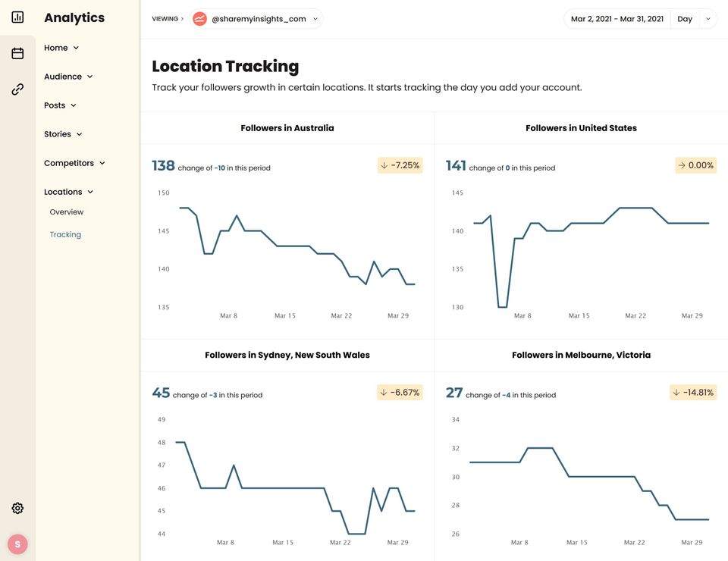Expand the Stories sidebar section
The image size is (728, 561).
(63, 134)
